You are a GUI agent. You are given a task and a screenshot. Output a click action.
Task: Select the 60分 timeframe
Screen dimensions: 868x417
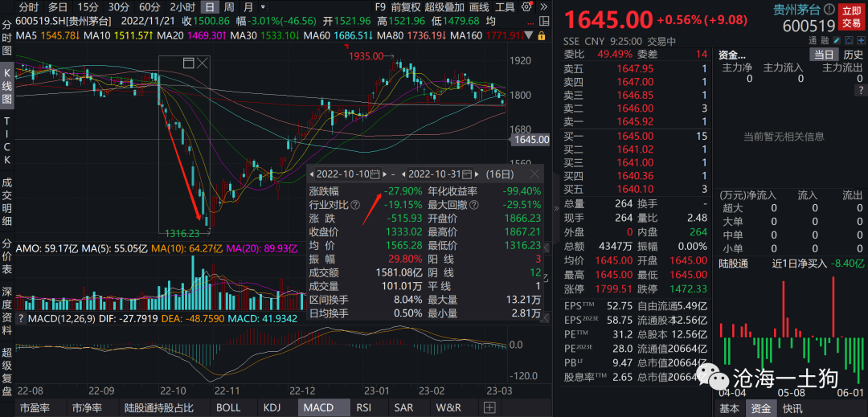(149, 7)
